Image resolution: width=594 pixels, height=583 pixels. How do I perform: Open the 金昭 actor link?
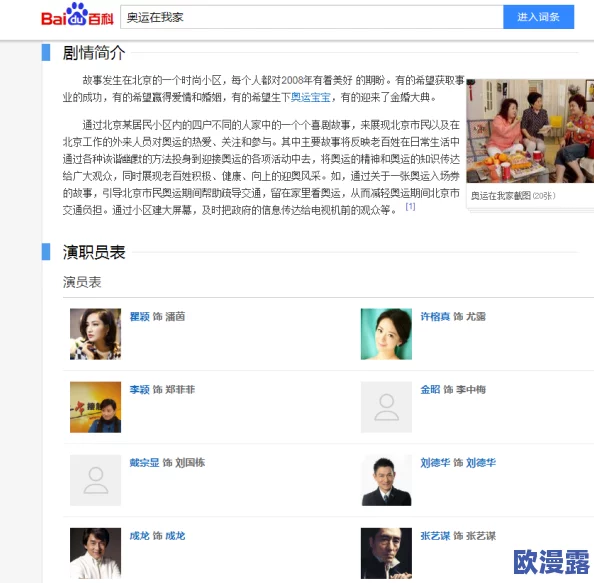pos(430,389)
